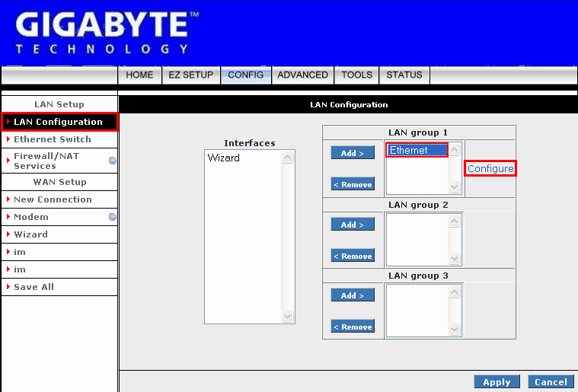Cancel the LAN configuration changes
This screenshot has height=392, width=578.
551,382
